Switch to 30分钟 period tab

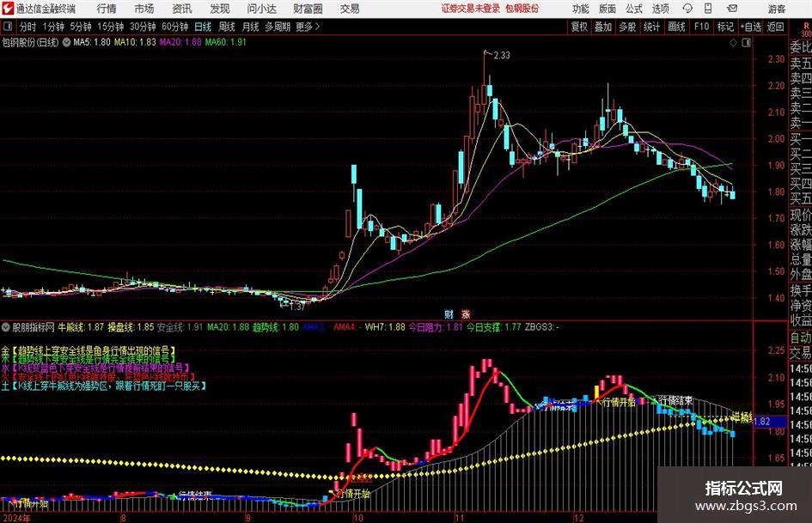143,27
